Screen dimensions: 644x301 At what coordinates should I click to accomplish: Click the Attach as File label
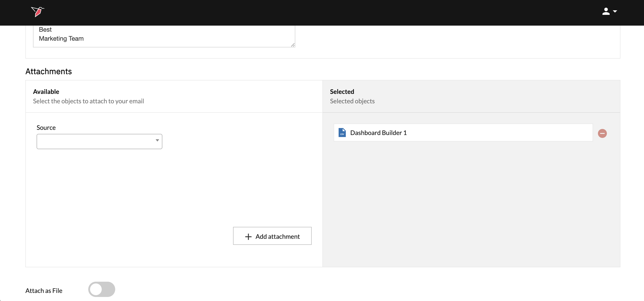(x=44, y=290)
